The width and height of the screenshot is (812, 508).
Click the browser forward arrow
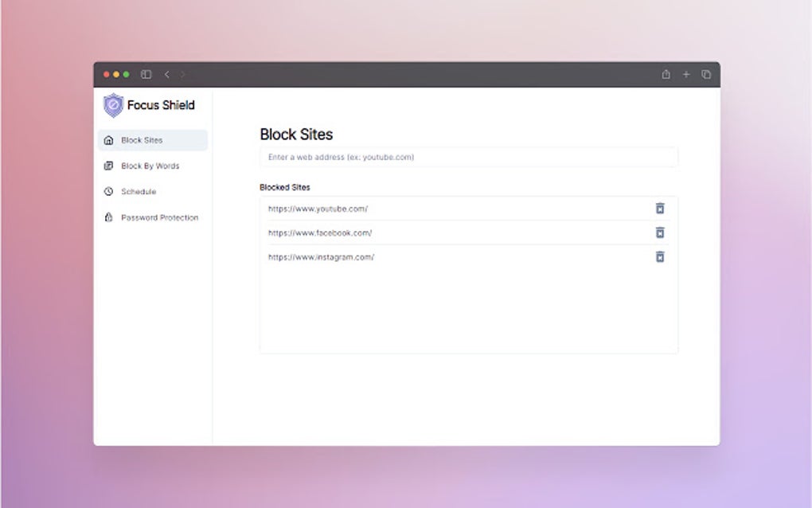tap(182, 74)
